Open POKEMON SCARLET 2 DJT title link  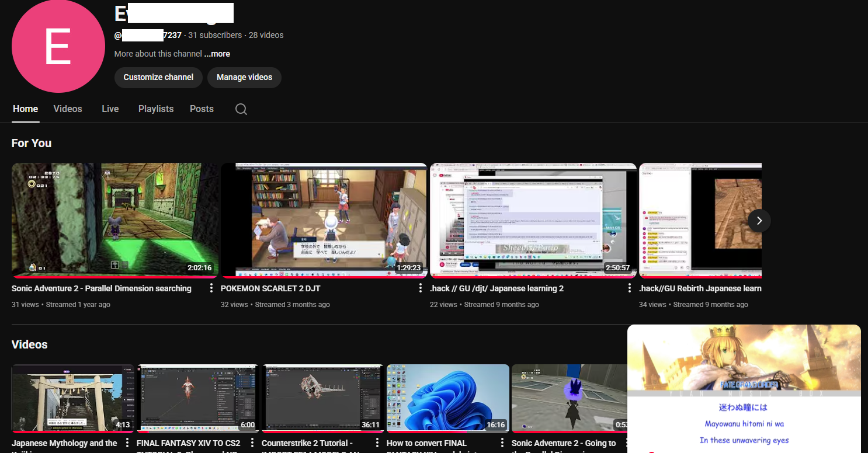270,288
